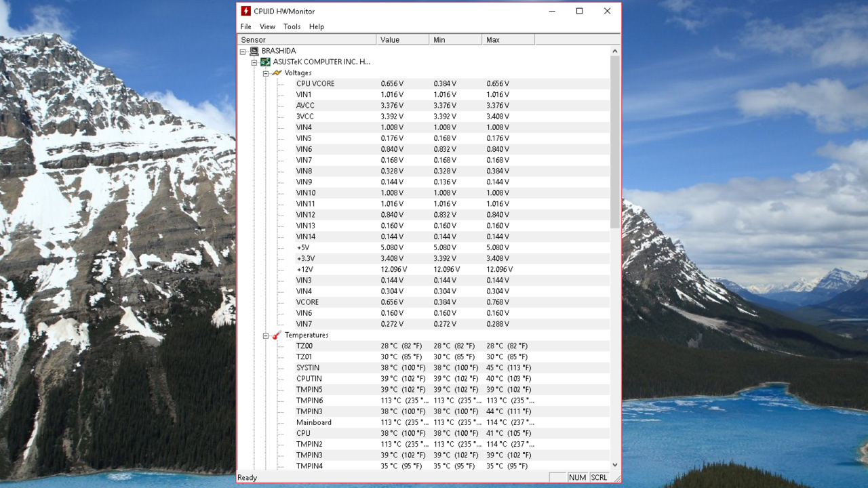
Task: Click the ASUSTeK motherboard chip icon
Action: tap(265, 62)
